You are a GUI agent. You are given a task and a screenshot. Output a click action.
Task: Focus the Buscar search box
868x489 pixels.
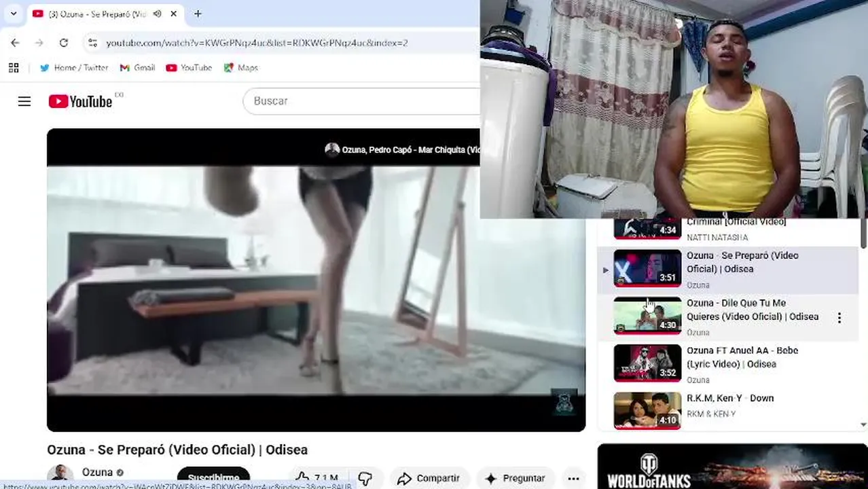coord(361,101)
